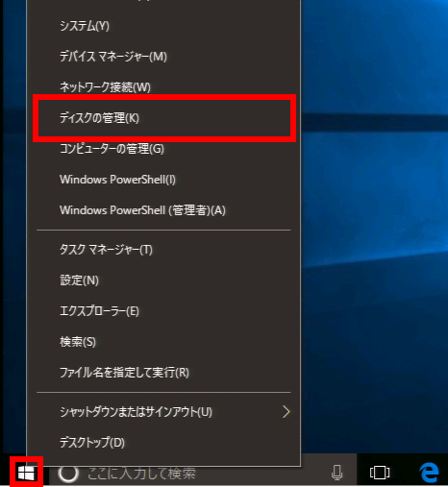Open 設定(N) from the menu
Image resolution: width=448 pixels, height=487 pixels.
click(163, 280)
